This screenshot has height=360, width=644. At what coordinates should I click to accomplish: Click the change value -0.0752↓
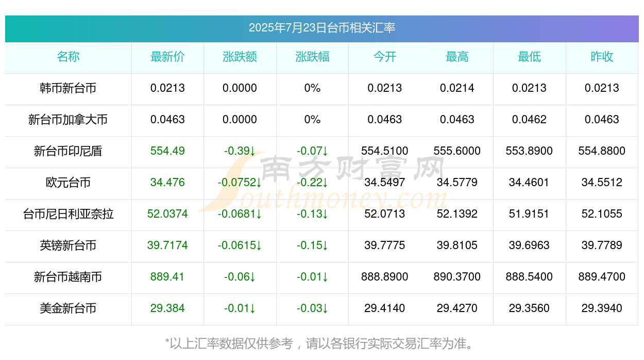(240, 183)
